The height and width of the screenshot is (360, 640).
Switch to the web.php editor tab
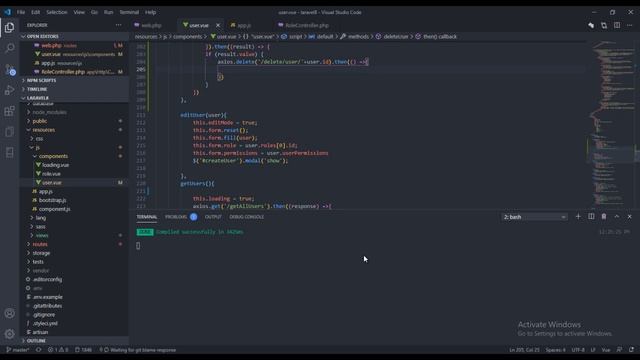tap(151, 25)
